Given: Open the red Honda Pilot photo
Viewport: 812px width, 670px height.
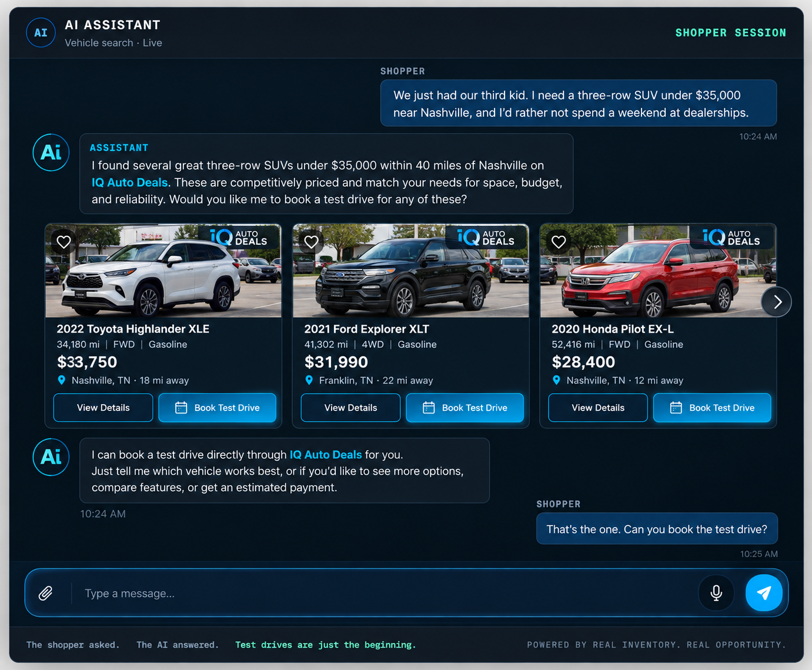Looking at the screenshot, I should click(658, 271).
